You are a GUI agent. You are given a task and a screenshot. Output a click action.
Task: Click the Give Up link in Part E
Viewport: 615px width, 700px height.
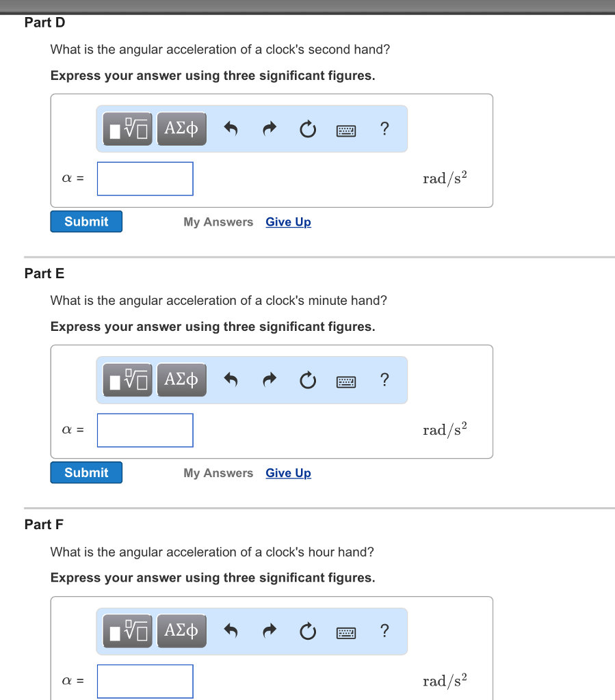(288, 472)
